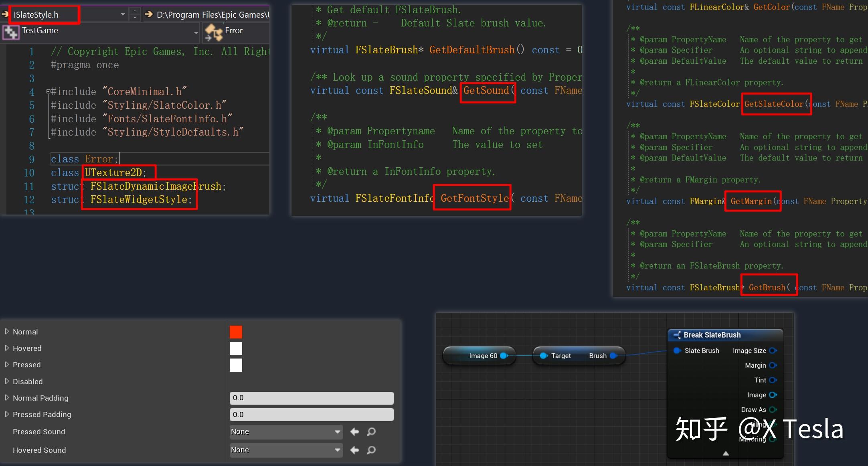Click the Brush output pin on the Target node

[x=613, y=356]
